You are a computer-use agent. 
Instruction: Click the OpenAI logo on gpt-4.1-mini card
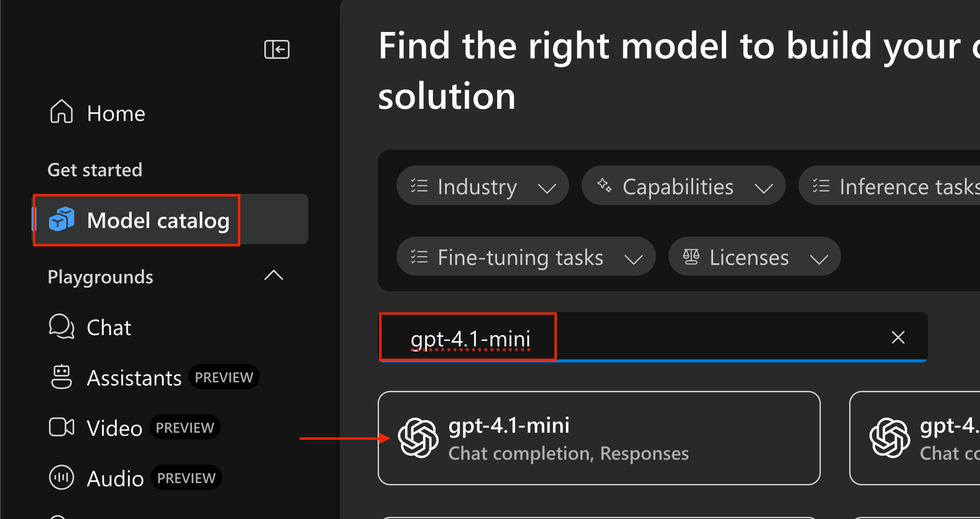[x=418, y=438]
